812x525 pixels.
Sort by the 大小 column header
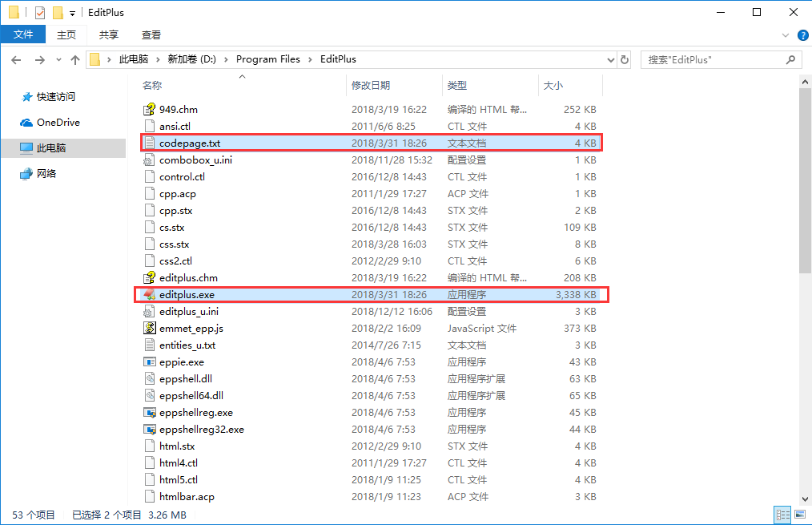tap(571, 85)
